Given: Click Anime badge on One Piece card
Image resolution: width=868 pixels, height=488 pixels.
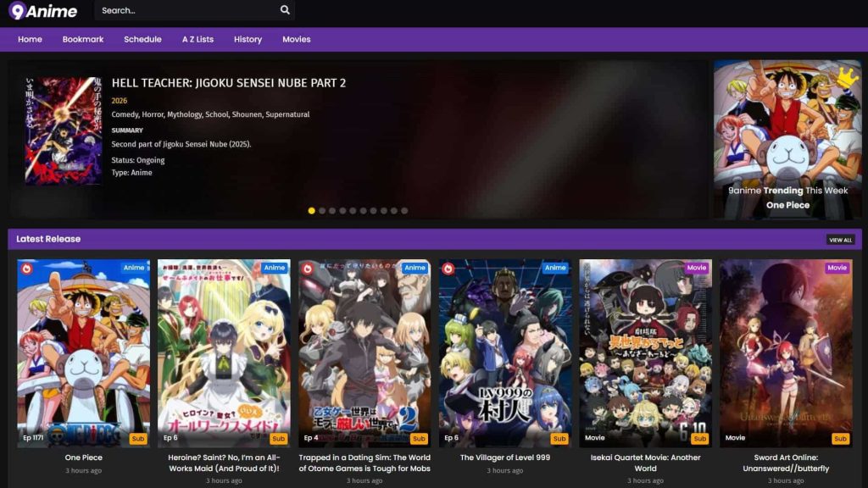Looking at the screenshot, I should click(x=135, y=267).
